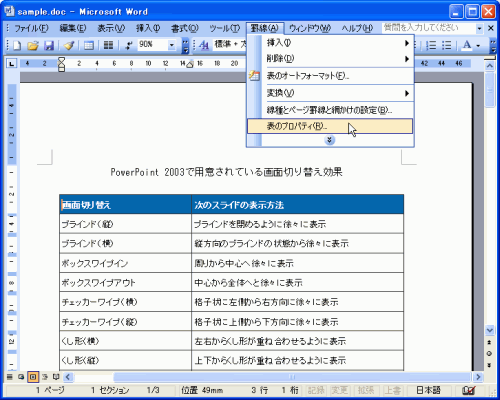Viewport: 500px width, 400px height.
Task: Expand formatting toolbar options chevron
Action: click(494, 46)
